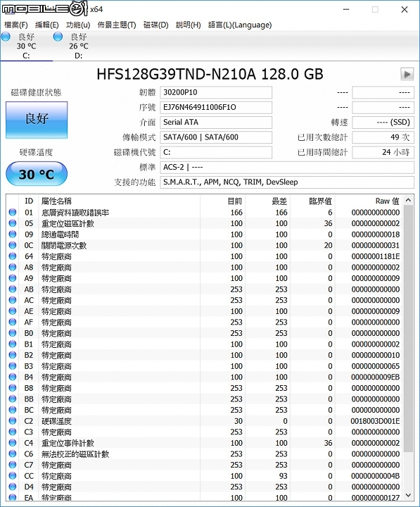This screenshot has width=420, height=507.
Task: Click the drive letter field C:
Action: [x=216, y=152]
